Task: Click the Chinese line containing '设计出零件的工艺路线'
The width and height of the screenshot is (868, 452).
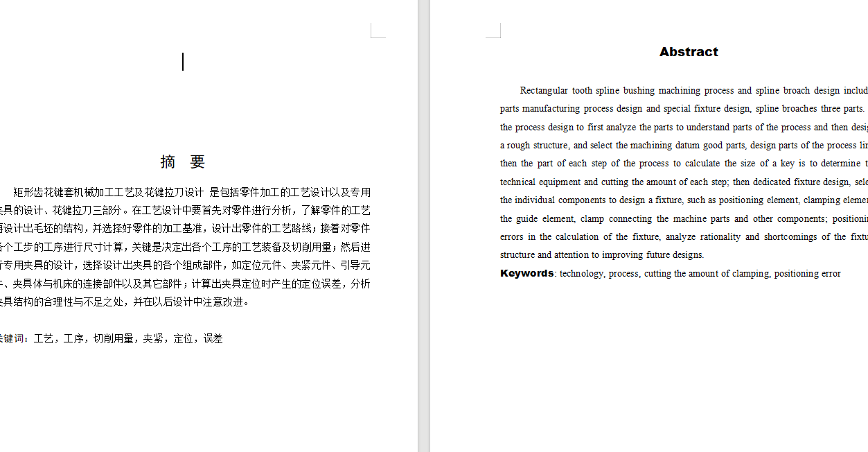Action: tap(185, 228)
